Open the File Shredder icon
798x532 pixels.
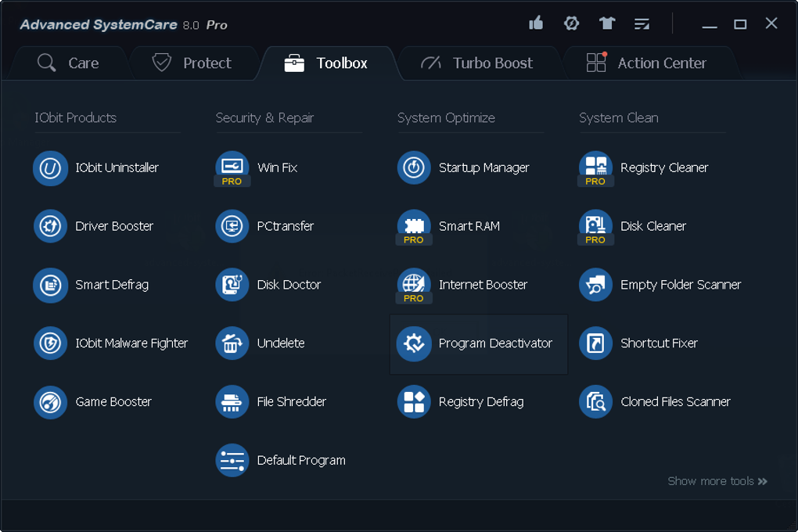coord(232,402)
